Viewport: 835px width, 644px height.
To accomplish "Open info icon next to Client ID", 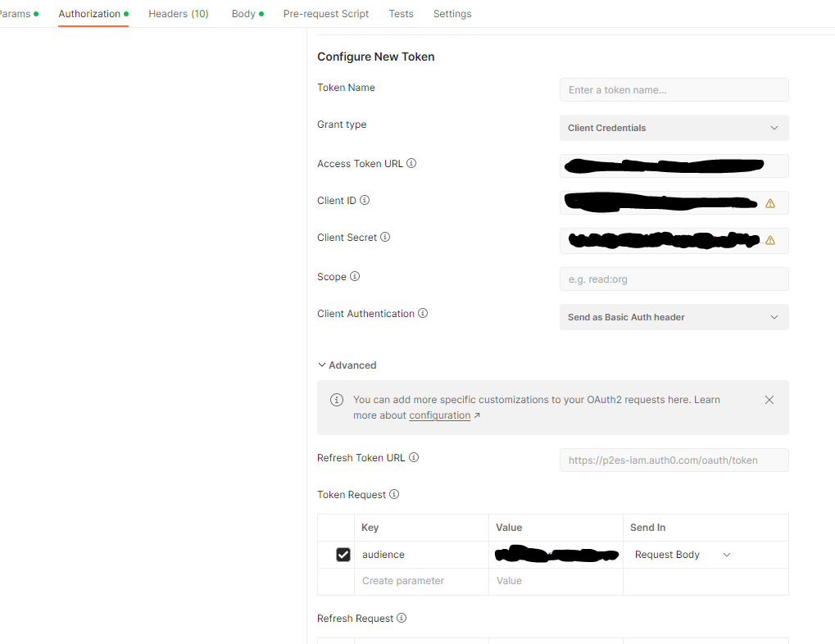I will (365, 200).
